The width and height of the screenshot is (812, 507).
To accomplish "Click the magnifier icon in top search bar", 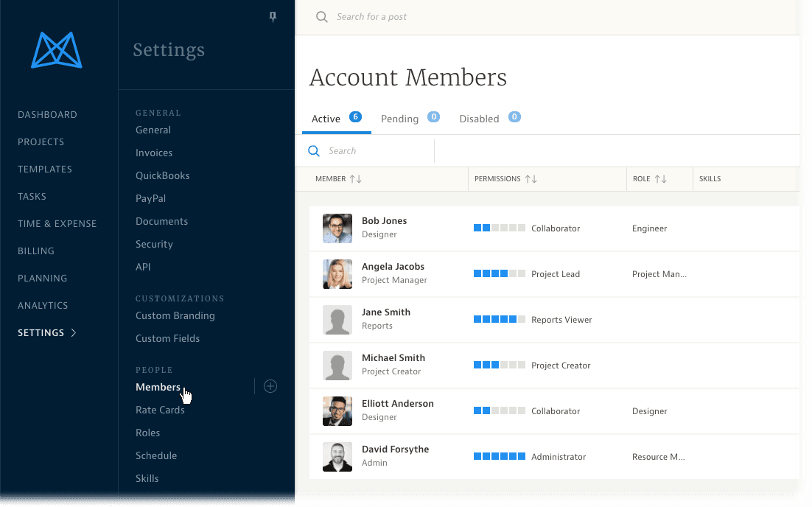I will 322,17.
